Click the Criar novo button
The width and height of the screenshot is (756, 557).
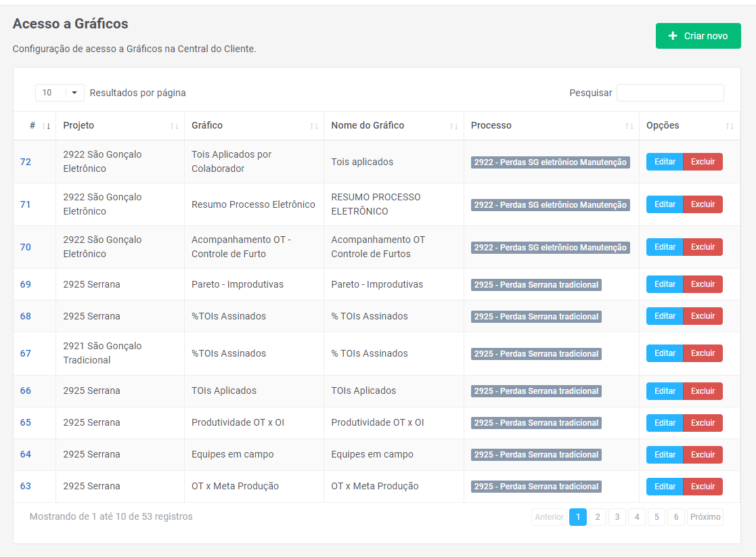click(x=698, y=36)
